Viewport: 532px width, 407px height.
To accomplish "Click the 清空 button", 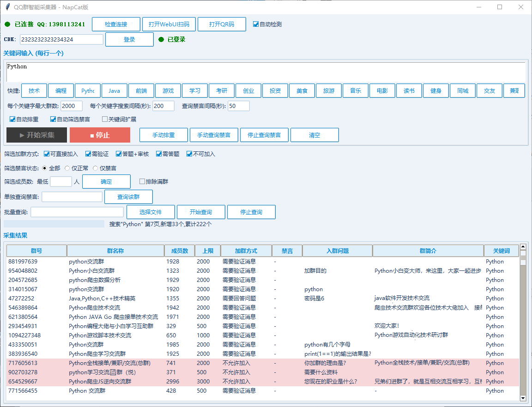I will click(x=314, y=135).
